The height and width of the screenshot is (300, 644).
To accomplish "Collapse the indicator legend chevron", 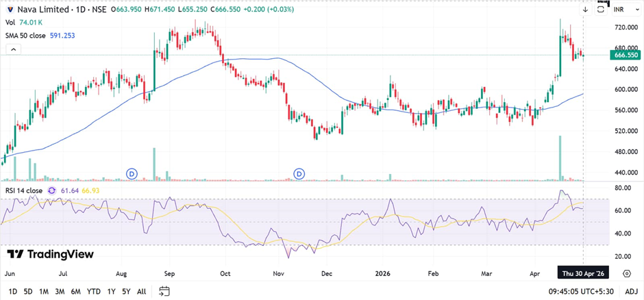I will [12, 49].
